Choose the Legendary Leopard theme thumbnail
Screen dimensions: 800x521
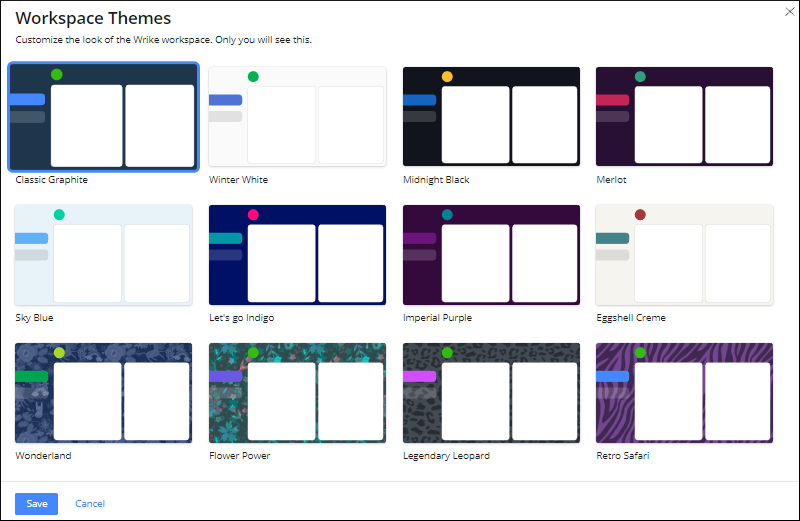coord(491,393)
